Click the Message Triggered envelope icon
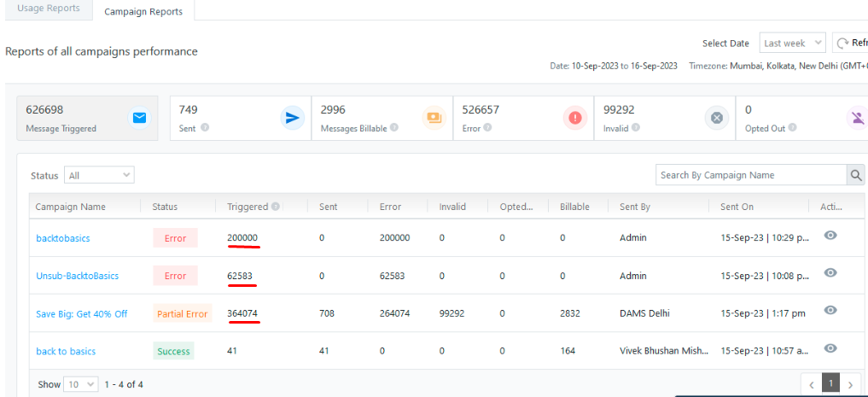 (139, 118)
